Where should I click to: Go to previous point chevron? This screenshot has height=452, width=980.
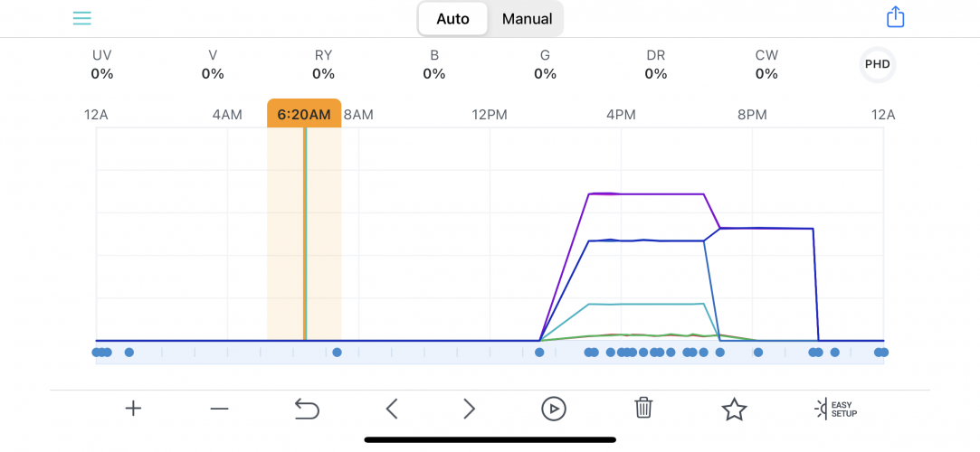[392, 410]
